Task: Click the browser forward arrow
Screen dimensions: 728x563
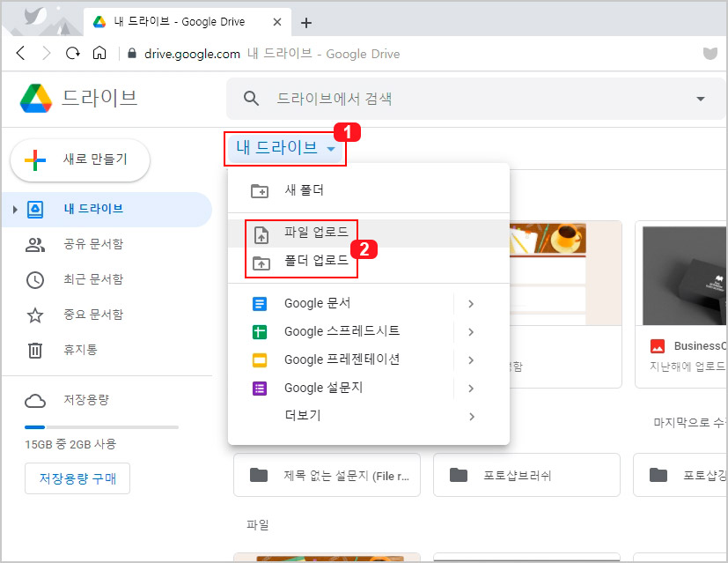Action: [x=47, y=54]
